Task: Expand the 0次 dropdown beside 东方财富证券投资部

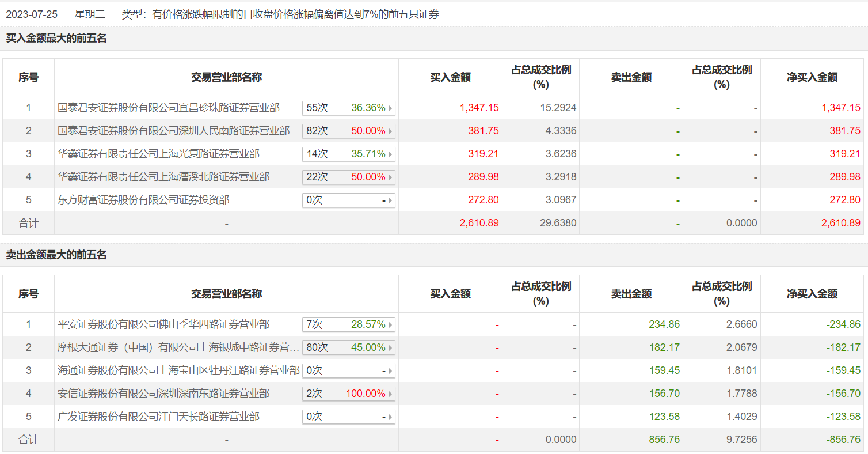Action: 349,200
